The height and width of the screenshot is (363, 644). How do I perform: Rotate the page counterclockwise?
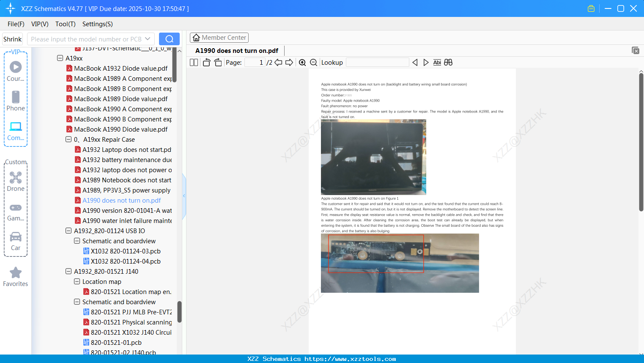pos(206,63)
